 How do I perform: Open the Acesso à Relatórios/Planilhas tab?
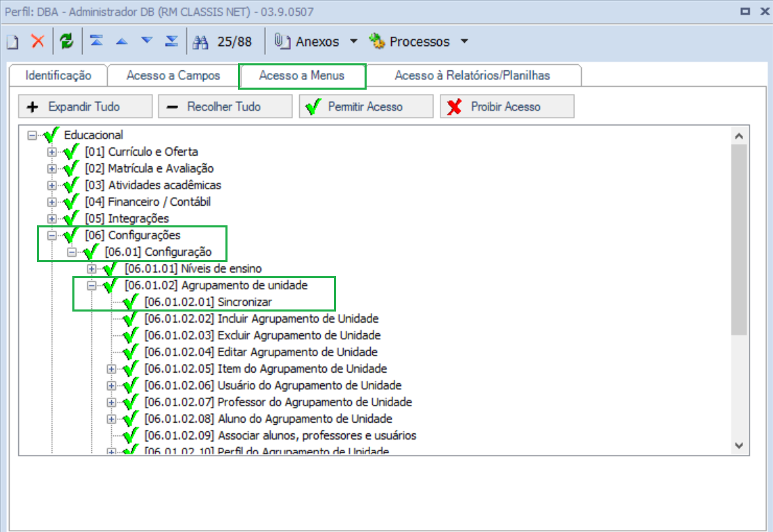[x=472, y=75]
